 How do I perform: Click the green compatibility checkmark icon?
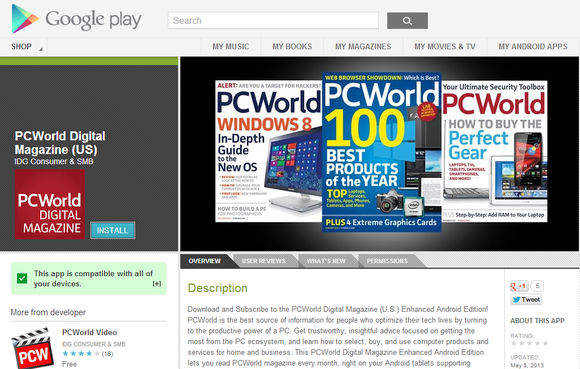click(22, 278)
